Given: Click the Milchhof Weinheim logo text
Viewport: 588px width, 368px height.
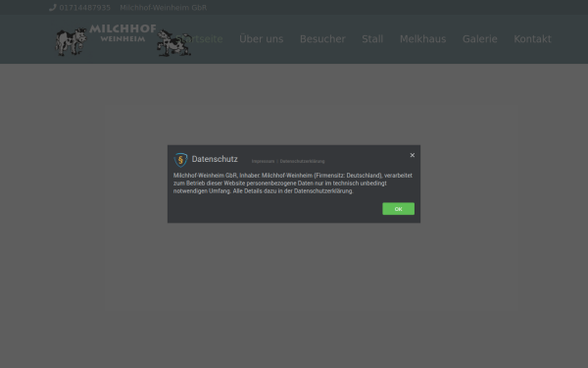Looking at the screenshot, I should tap(122, 33).
